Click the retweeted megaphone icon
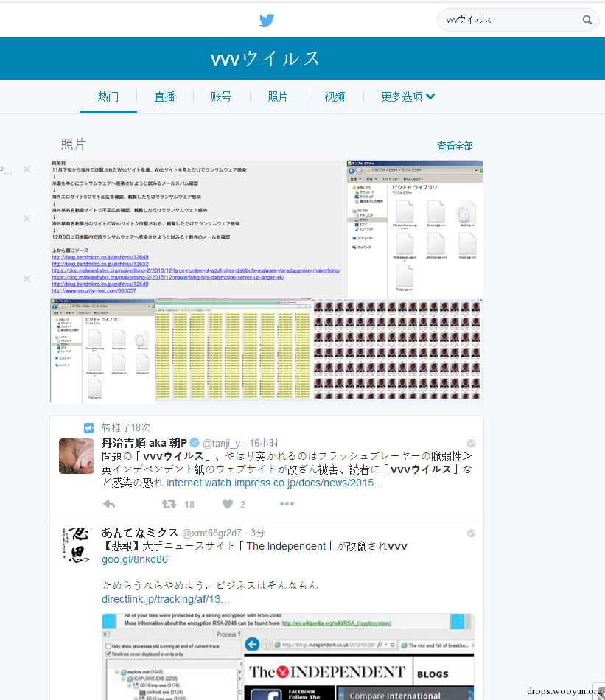Image resolution: width=605 pixels, height=700 pixels. click(89, 427)
